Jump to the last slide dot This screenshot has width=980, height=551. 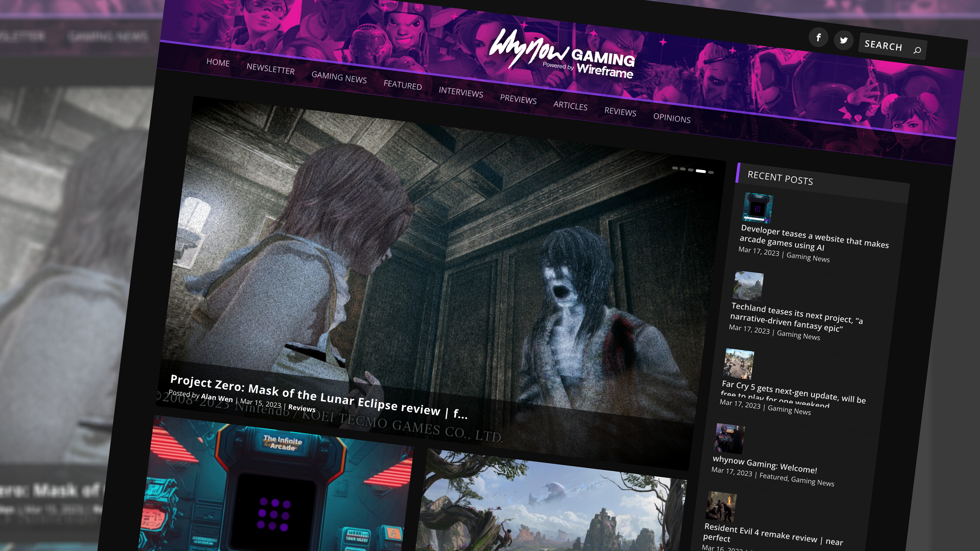click(x=711, y=173)
